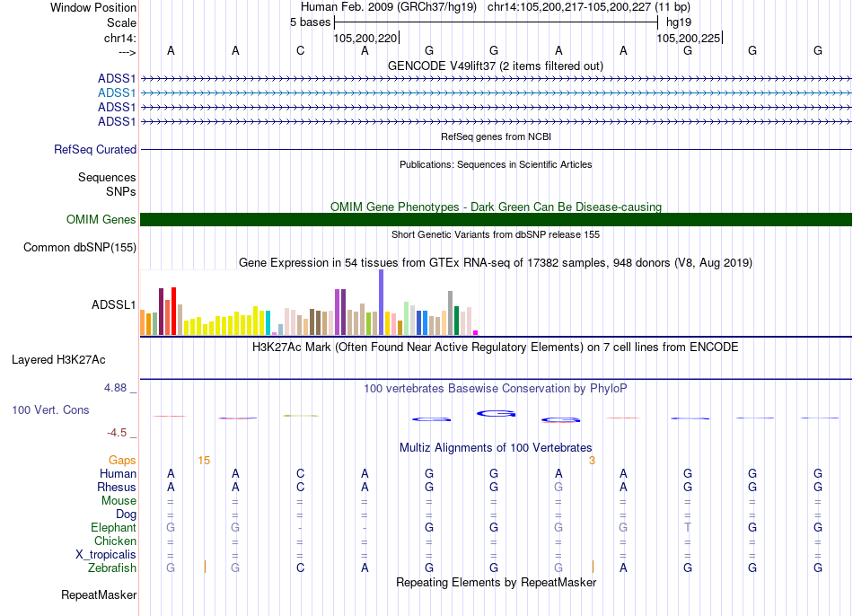Click the OMIM Genes label

click(101, 219)
